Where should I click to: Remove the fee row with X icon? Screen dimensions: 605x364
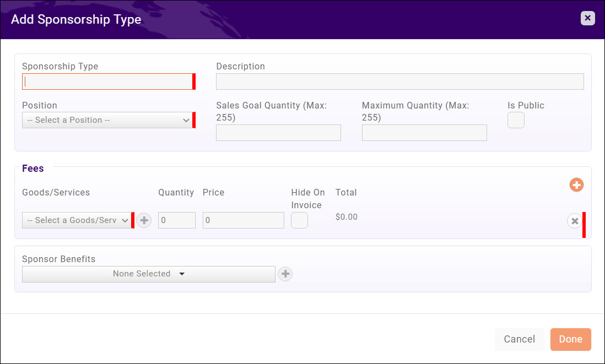click(x=574, y=221)
